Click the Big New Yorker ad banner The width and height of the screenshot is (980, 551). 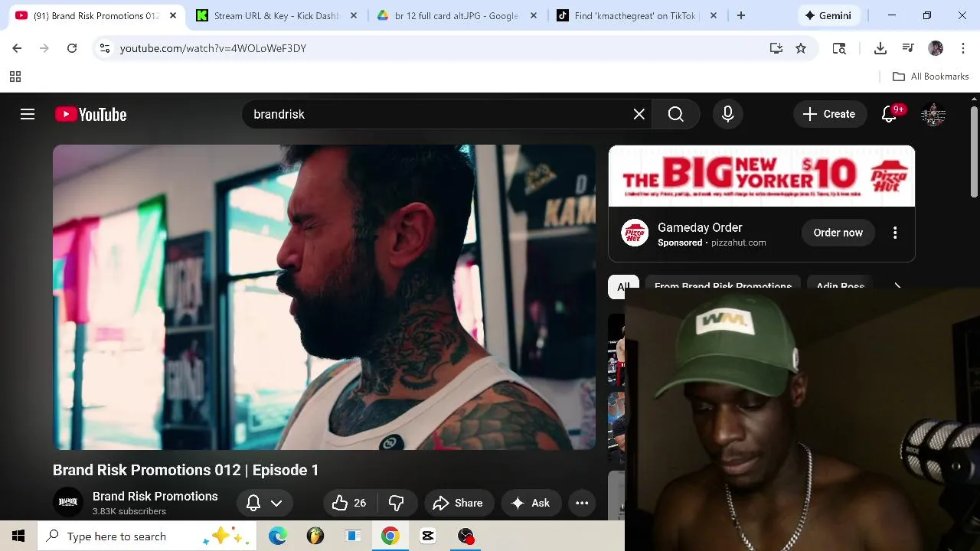pos(762,176)
